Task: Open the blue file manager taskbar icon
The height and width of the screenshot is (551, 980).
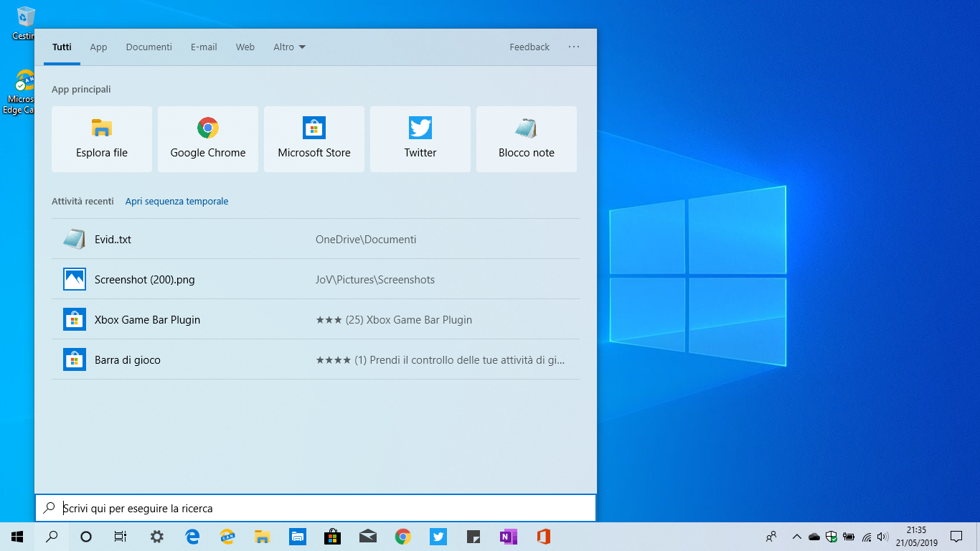Action: point(297,537)
